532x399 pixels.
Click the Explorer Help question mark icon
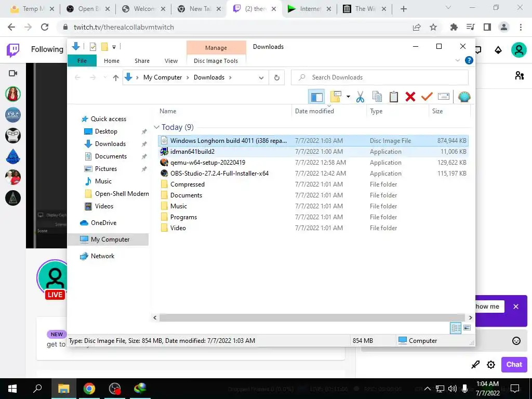(469, 60)
